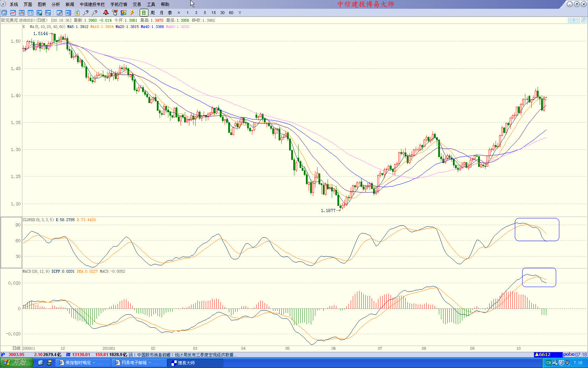Select the 60 minute period button
The image size is (588, 368).
[x=231, y=13]
